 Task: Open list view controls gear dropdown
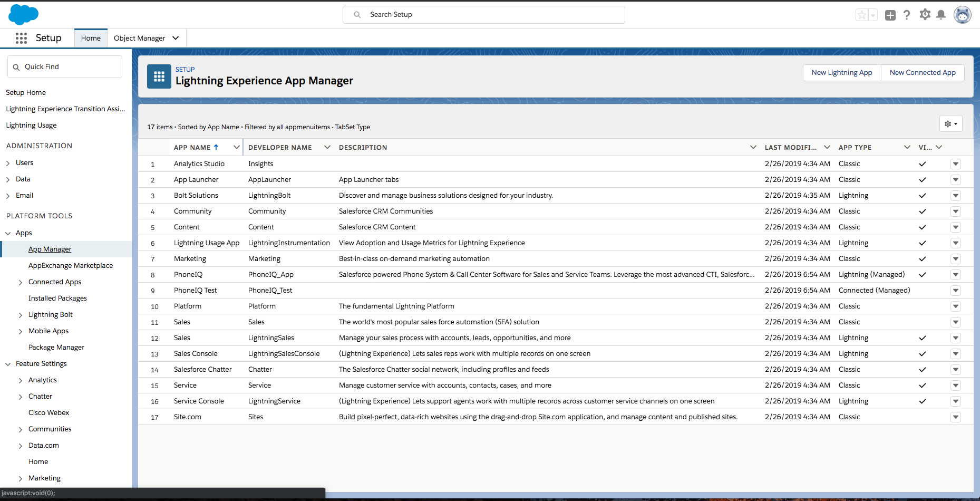(950, 124)
